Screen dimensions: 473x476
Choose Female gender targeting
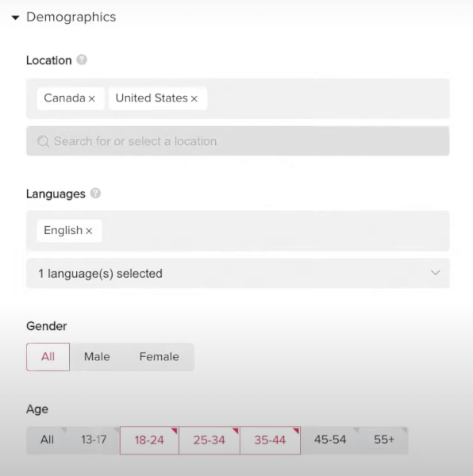159,357
